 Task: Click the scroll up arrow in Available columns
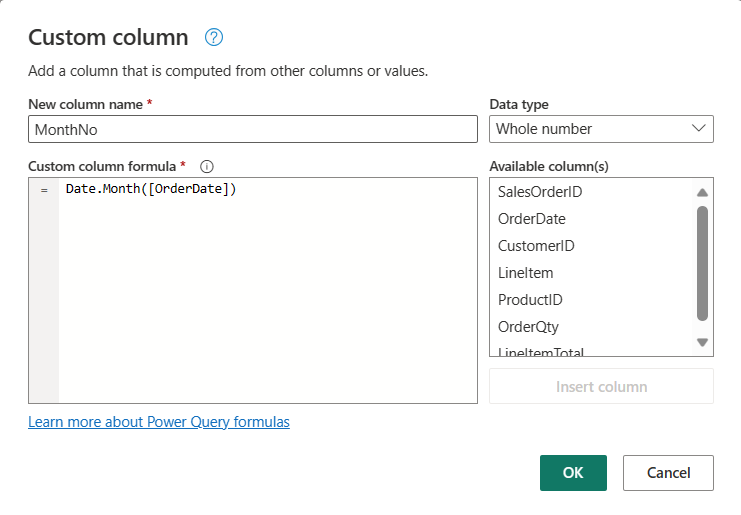point(702,192)
